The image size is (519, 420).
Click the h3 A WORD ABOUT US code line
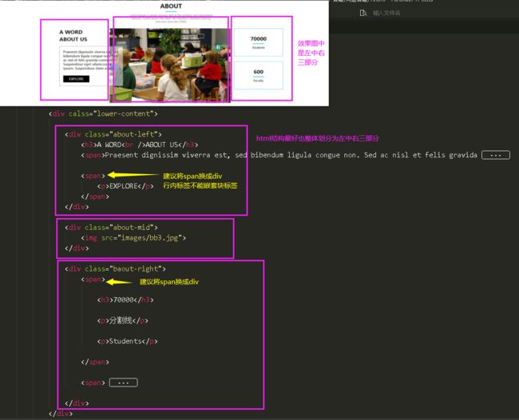coord(140,145)
